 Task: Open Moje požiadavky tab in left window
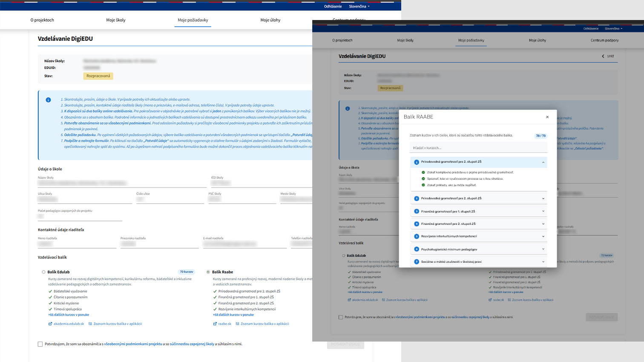tap(193, 20)
